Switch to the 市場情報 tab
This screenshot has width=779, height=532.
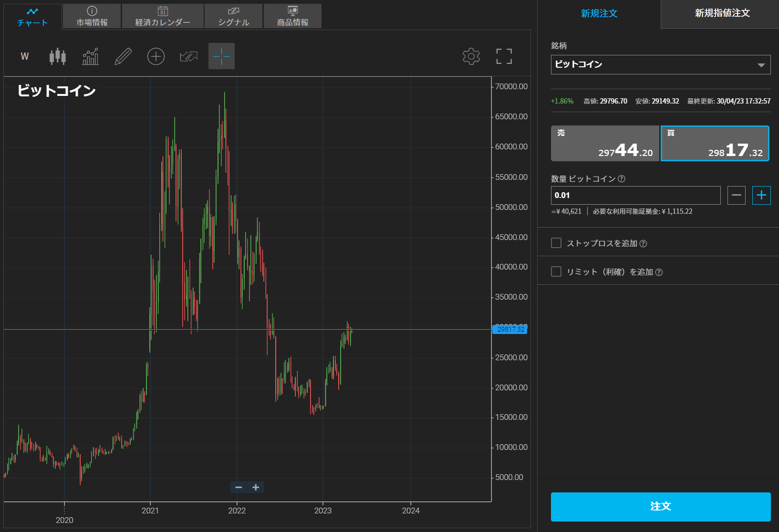(92, 16)
